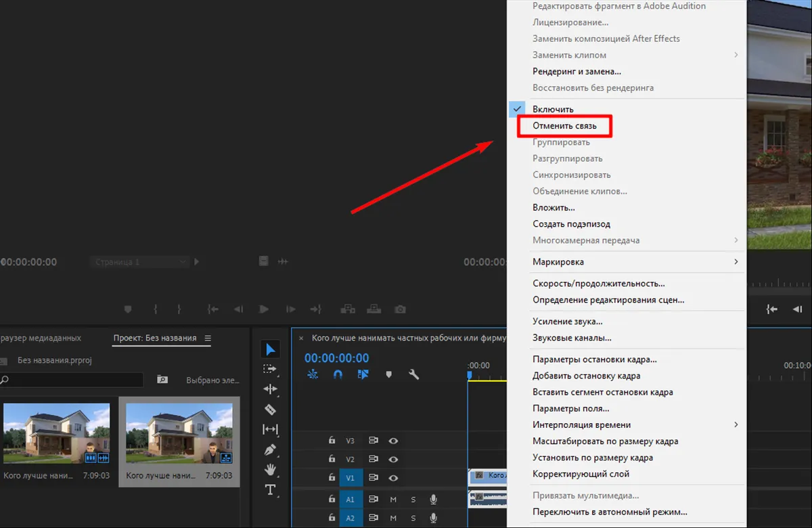This screenshot has height=528, width=812.
Task: Solo the A2 audio track
Action: [413, 518]
